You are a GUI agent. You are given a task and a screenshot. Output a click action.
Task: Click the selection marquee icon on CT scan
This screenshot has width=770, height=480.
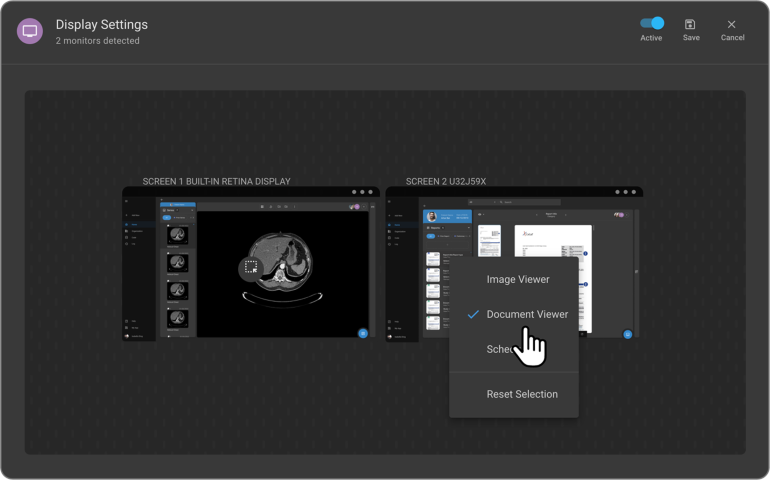251,267
